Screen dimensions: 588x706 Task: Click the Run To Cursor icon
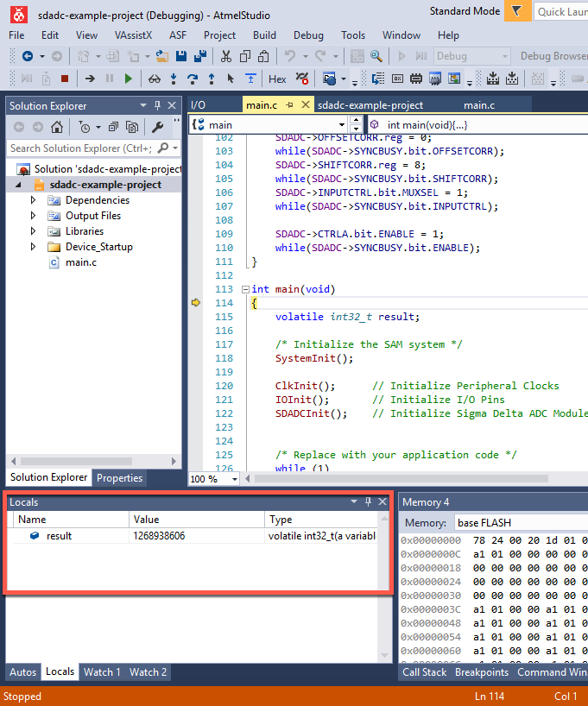231,79
